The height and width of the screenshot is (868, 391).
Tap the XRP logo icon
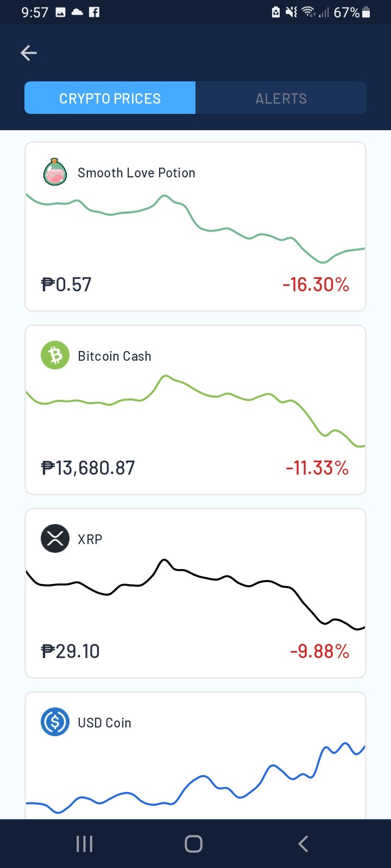pyautogui.click(x=55, y=539)
